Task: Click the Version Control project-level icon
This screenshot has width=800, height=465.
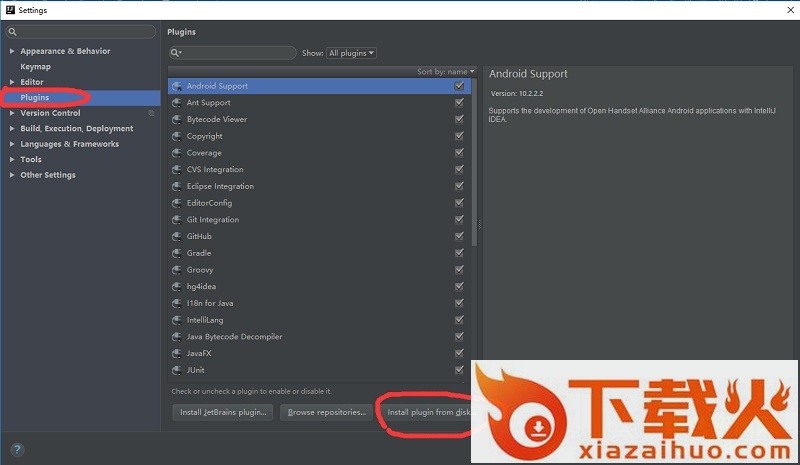Action: pyautogui.click(x=151, y=113)
